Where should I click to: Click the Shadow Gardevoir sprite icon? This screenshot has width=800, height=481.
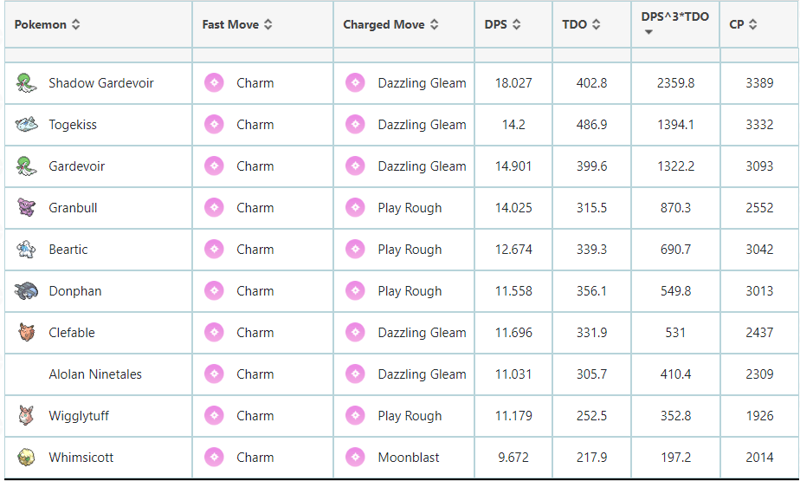pos(26,83)
